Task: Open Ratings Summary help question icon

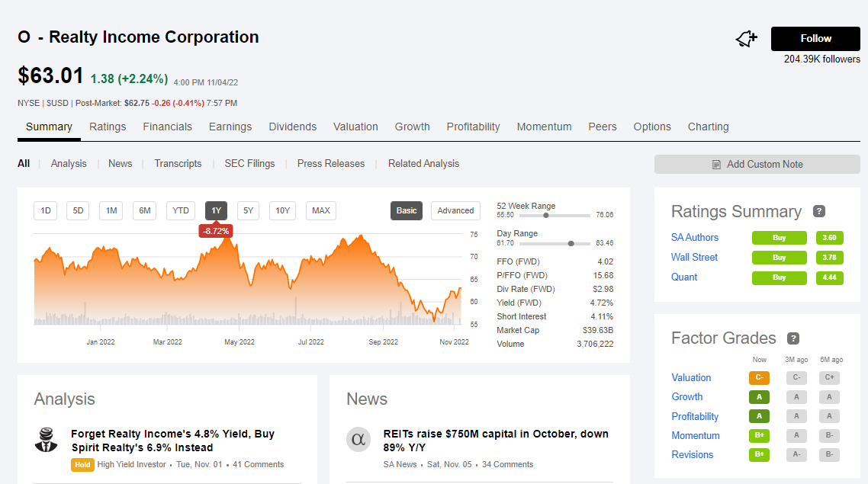Action: point(819,211)
